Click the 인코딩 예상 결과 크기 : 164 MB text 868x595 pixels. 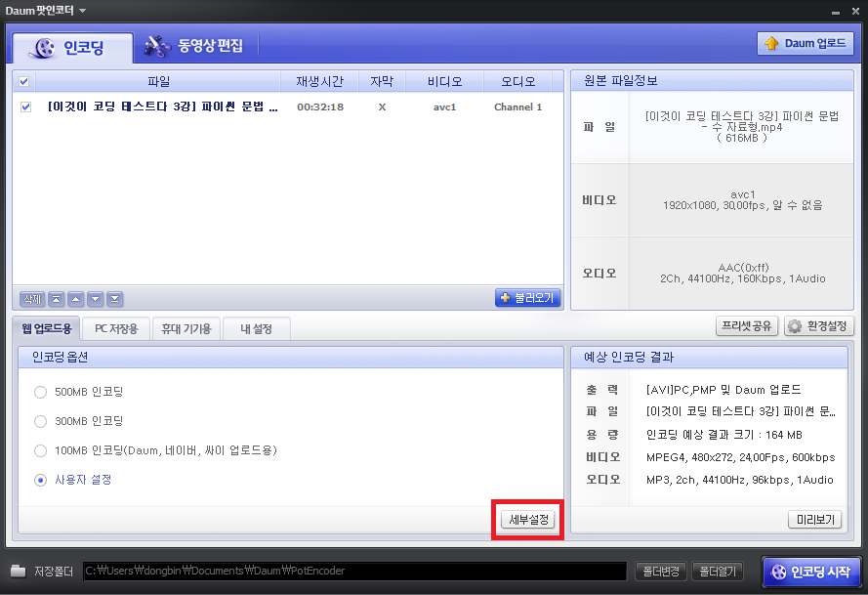point(724,435)
